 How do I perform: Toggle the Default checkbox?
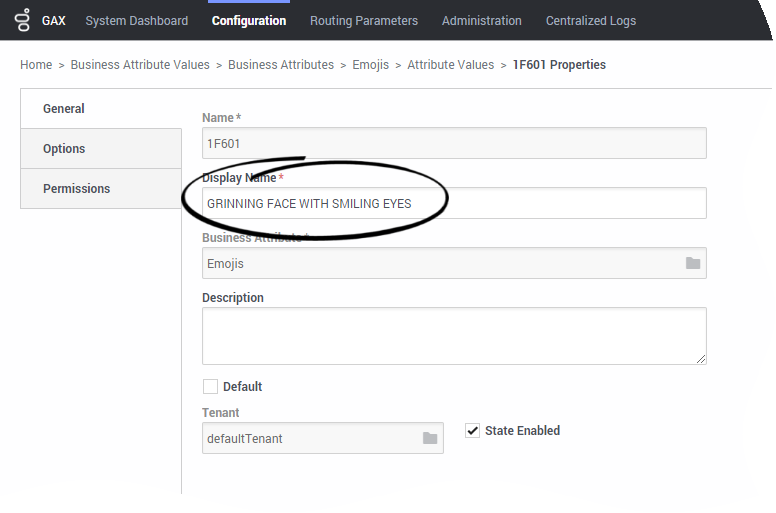pyautogui.click(x=210, y=387)
